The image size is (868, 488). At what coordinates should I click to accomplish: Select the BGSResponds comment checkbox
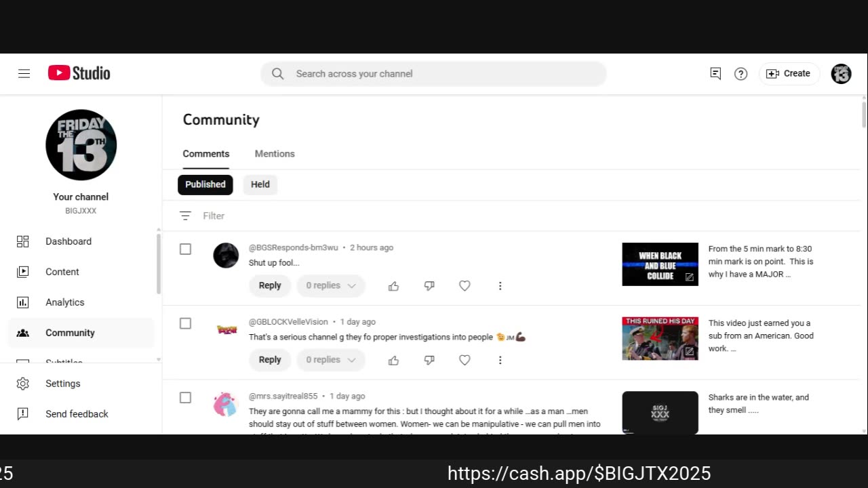pos(185,249)
